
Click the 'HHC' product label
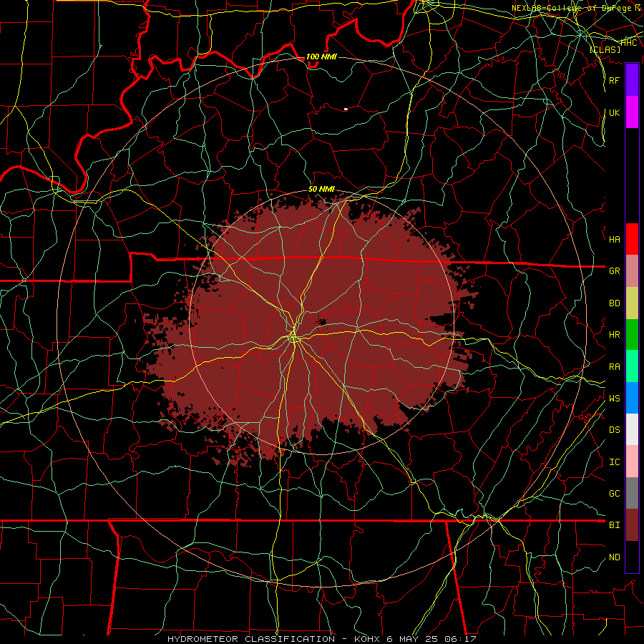tap(628, 42)
